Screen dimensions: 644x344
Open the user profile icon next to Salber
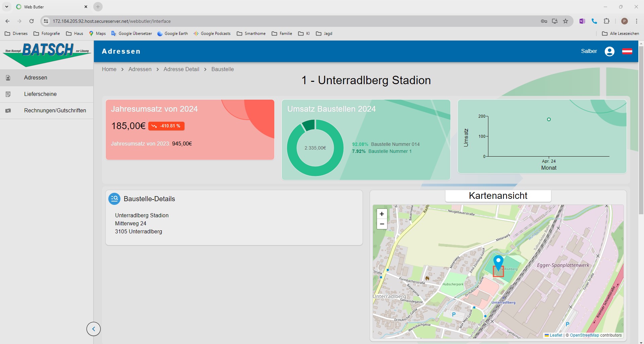tap(609, 51)
